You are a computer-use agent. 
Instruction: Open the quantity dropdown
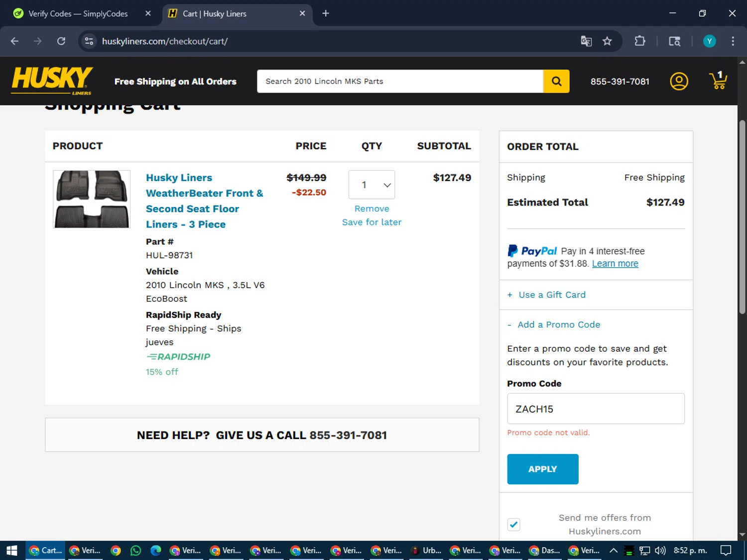click(x=372, y=185)
